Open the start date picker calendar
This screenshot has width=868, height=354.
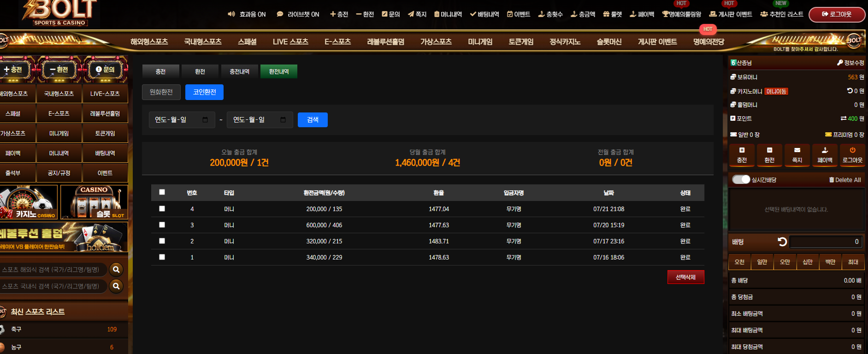click(205, 120)
